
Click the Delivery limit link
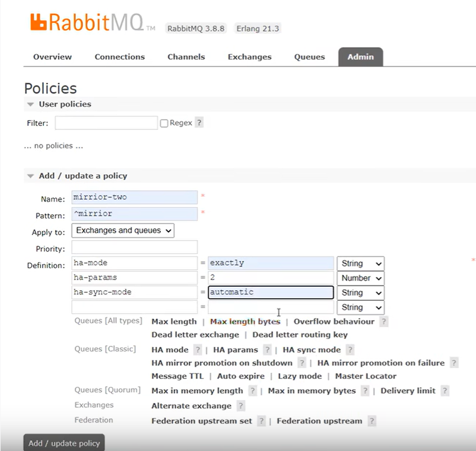408,391
